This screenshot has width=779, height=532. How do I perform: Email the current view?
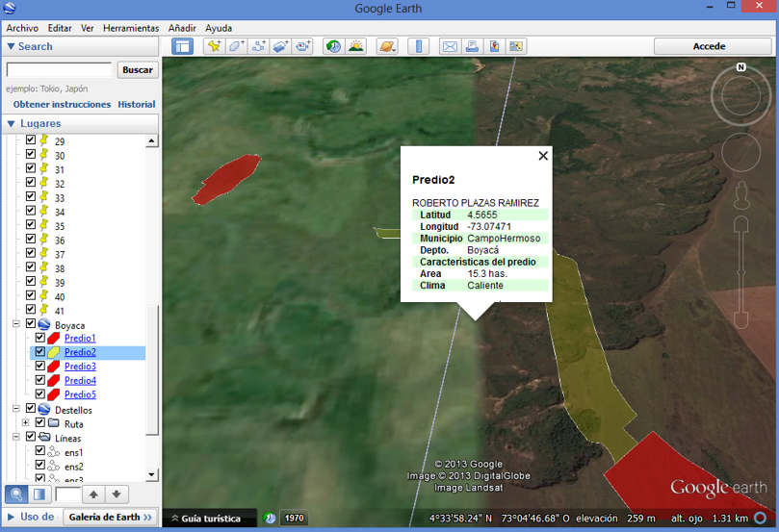450,46
